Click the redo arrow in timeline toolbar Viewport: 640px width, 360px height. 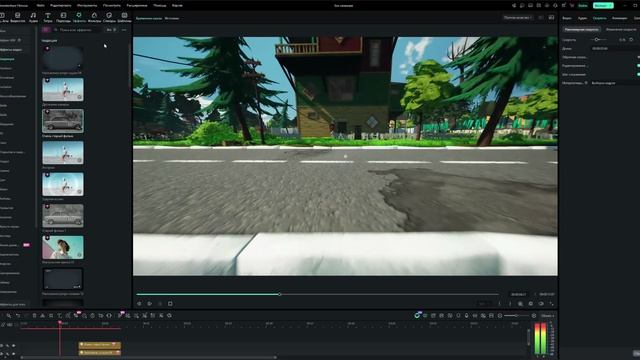point(25,316)
